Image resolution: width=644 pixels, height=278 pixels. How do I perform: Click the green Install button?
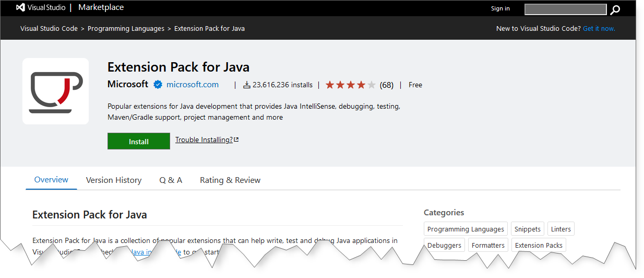point(139,142)
